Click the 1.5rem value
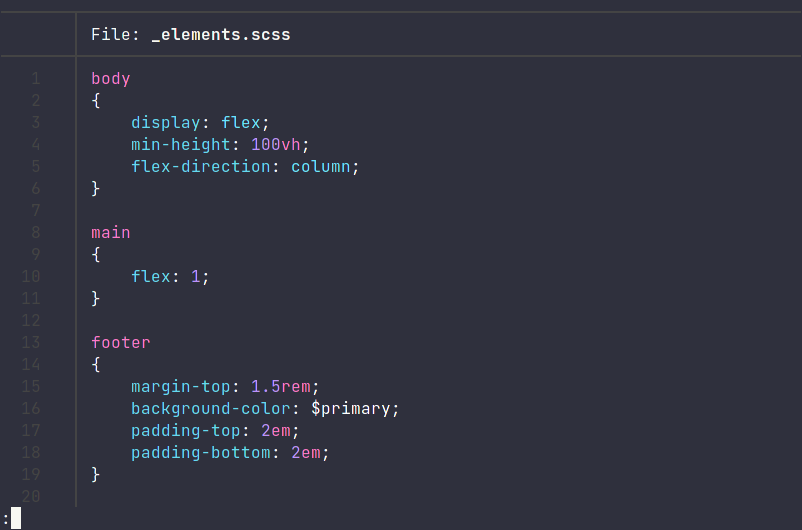802x530 pixels. tap(280, 387)
